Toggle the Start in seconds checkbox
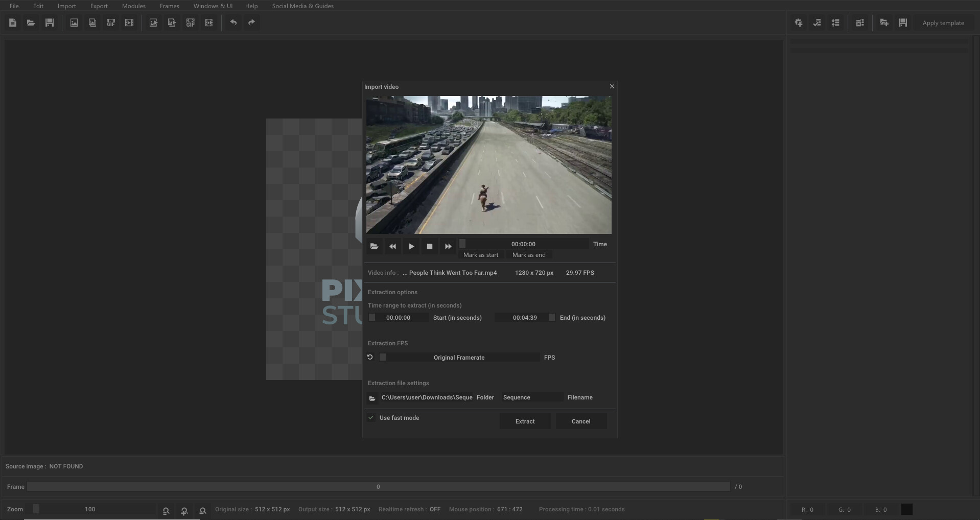Image resolution: width=980 pixels, height=520 pixels. tap(371, 317)
